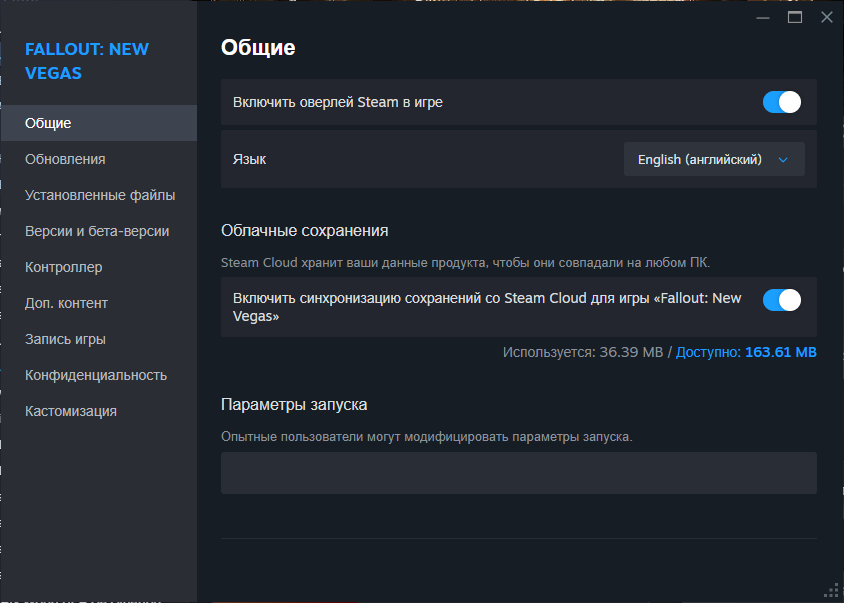Go to Установленные файлы section

click(99, 195)
